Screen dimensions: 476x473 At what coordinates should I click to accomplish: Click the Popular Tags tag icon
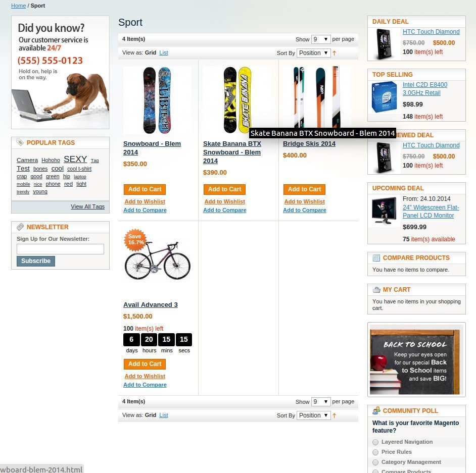(20, 142)
